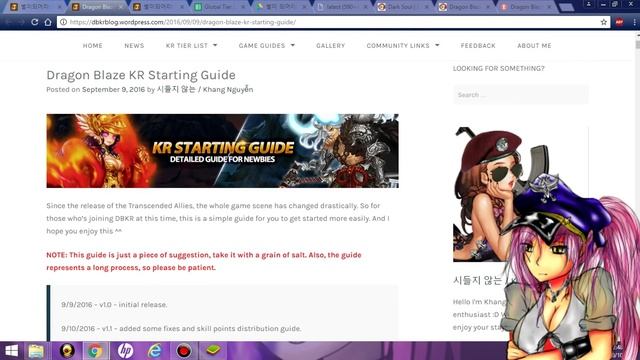Close the Global Tier tab
Viewport: 640px width, 360px height.
point(243,7)
